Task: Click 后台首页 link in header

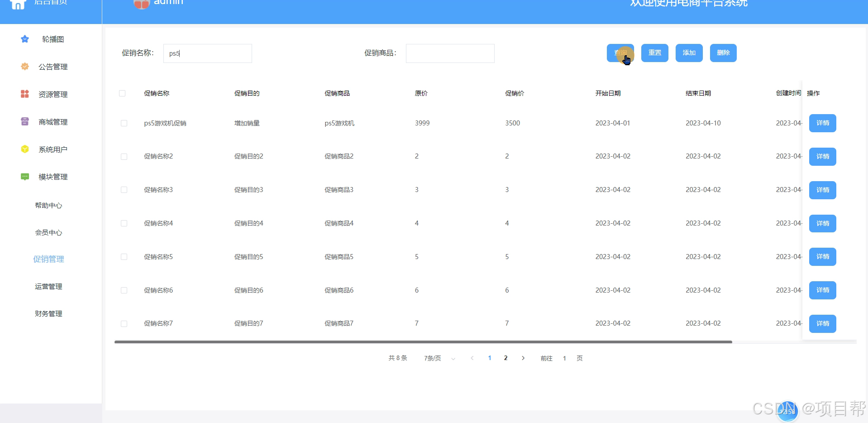Action: [x=51, y=2]
